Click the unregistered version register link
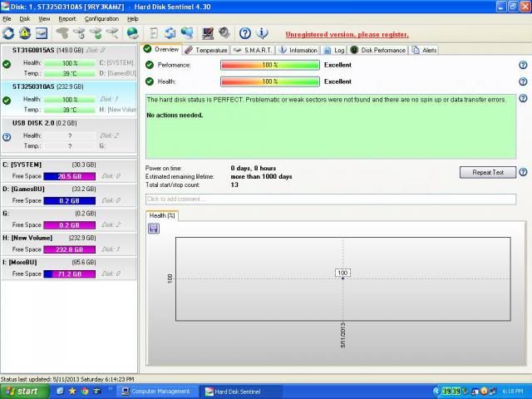The image size is (532, 399). tap(347, 35)
